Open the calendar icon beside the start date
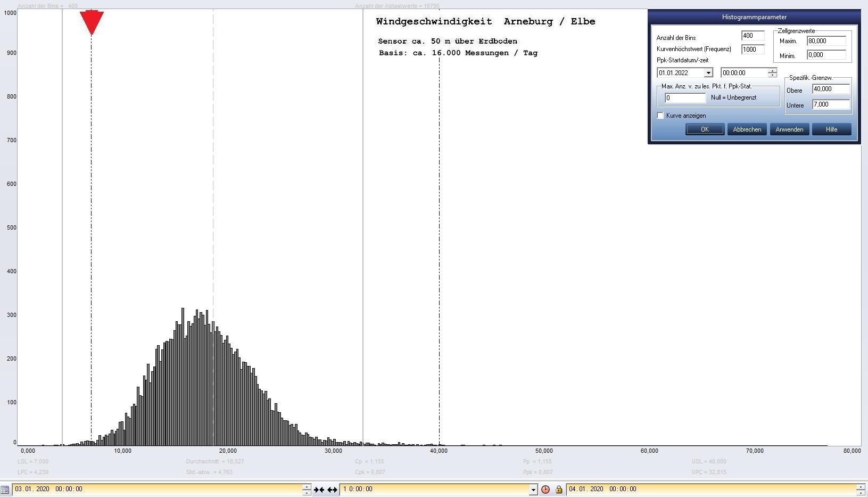This screenshot has height=497, width=868. click(5, 490)
